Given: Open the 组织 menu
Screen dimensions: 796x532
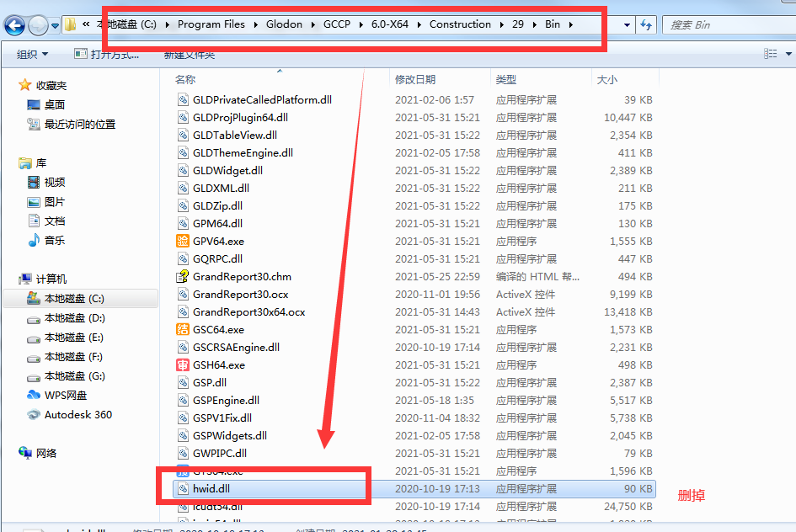Looking at the screenshot, I should point(32,54).
